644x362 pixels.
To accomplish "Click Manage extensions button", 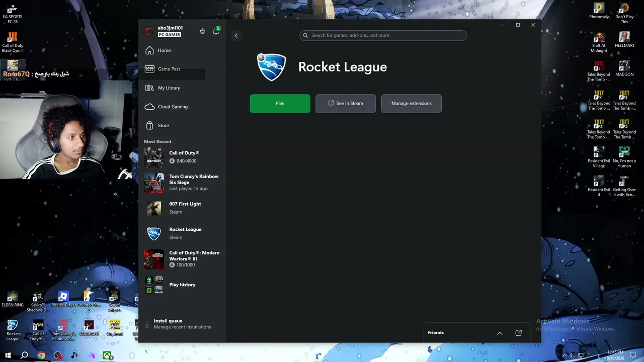I will (412, 104).
